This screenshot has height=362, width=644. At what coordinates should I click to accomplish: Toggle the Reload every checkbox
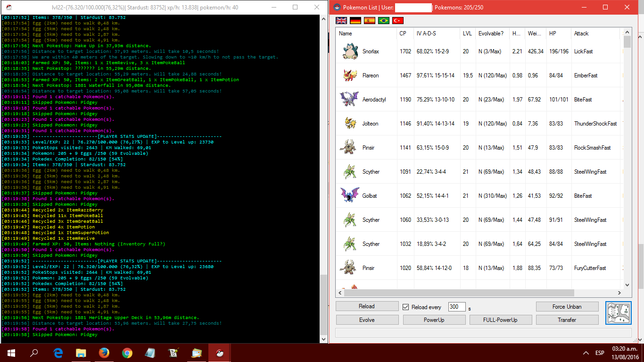click(405, 307)
